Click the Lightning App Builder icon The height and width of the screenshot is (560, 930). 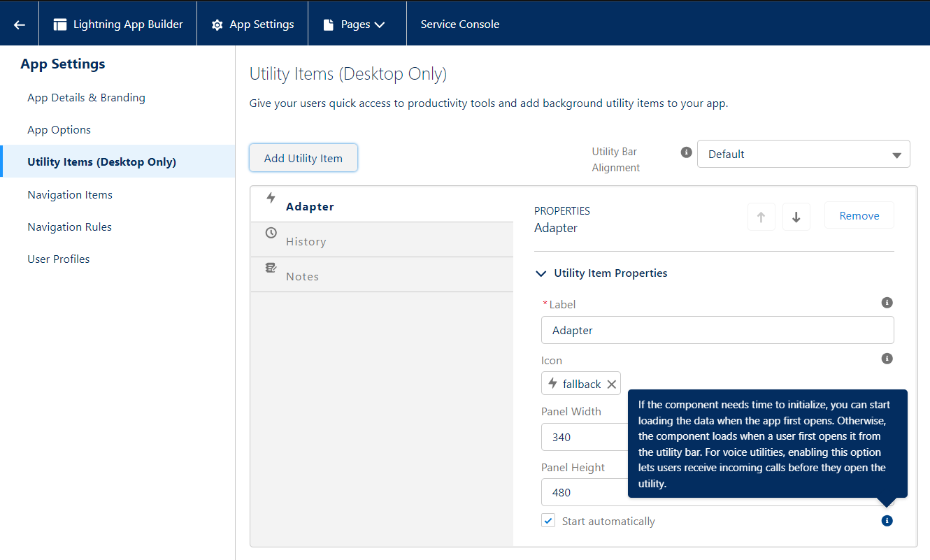60,24
